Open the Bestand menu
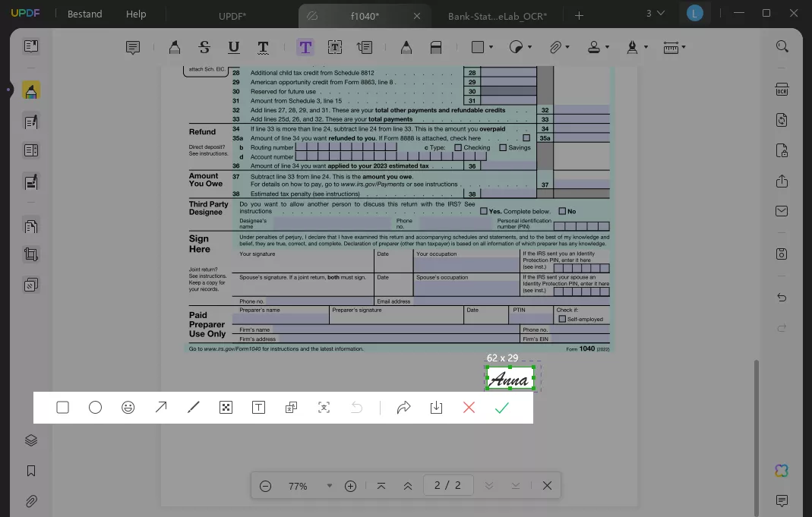Image resolution: width=812 pixels, height=517 pixels. pyautogui.click(x=85, y=14)
